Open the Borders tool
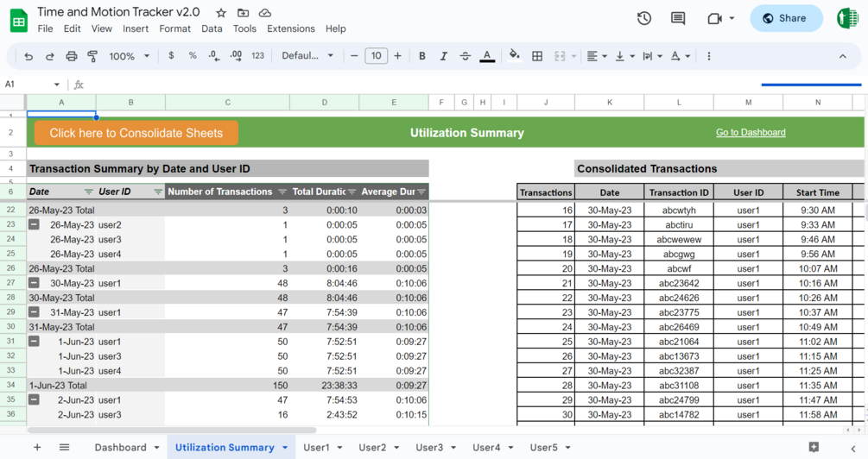Screen dimensions: 868x459 point(537,56)
